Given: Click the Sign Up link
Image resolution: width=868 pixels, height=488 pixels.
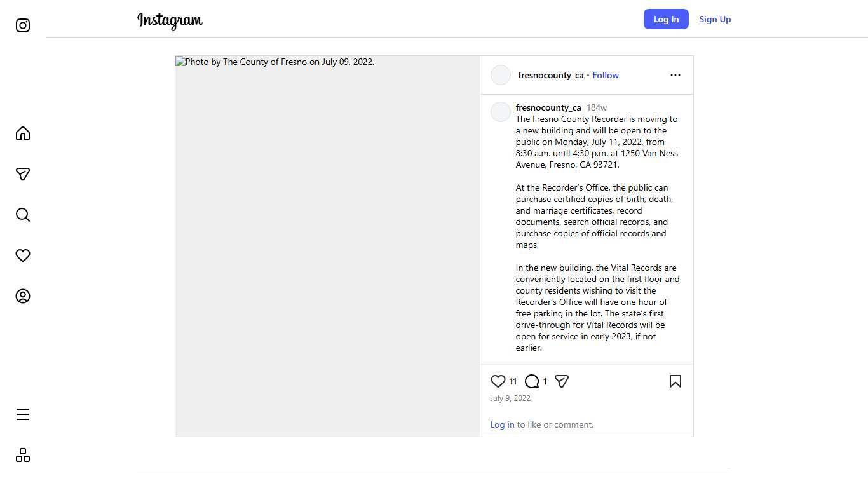Looking at the screenshot, I should (x=715, y=19).
